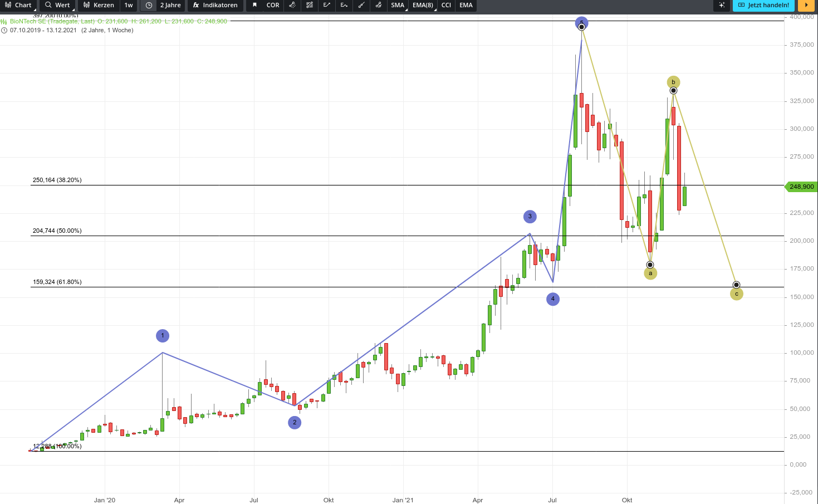
Task: Click the EMA button next to CCI
Action: (x=466, y=6)
